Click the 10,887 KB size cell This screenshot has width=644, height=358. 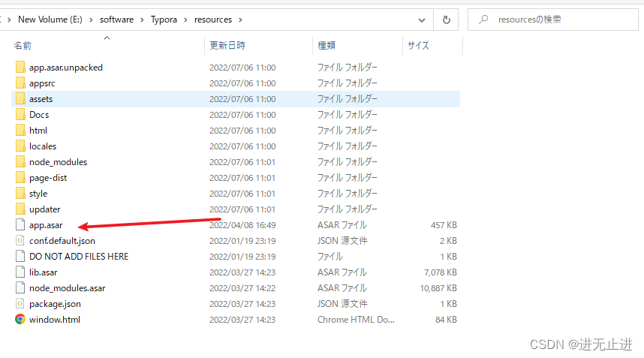coord(438,288)
